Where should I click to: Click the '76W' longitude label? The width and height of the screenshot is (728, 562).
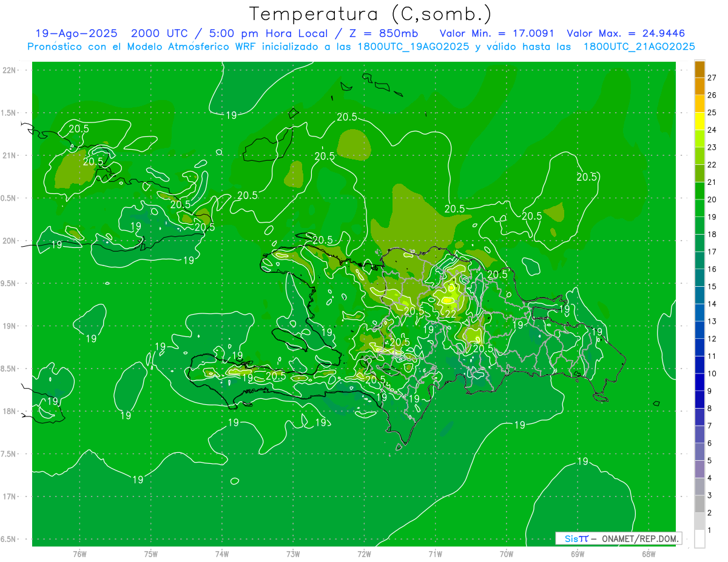[79, 554]
